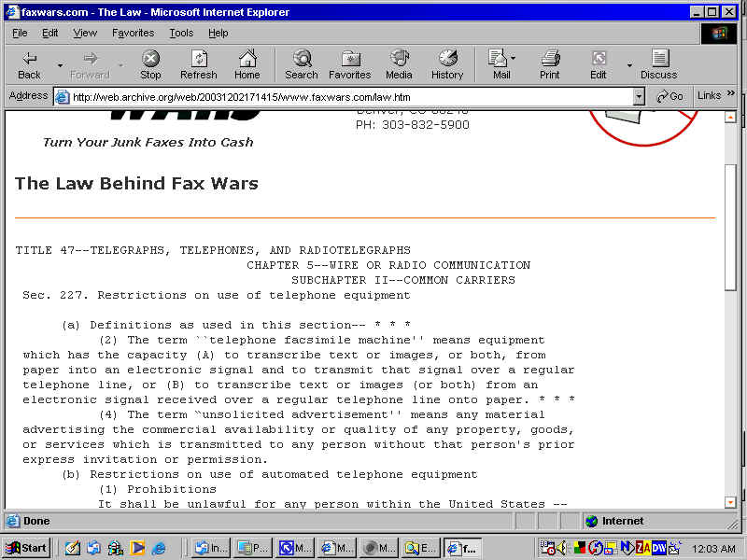Launch Internet Explorer from Quick Launch
This screenshot has width=747, height=560.
pos(158,548)
